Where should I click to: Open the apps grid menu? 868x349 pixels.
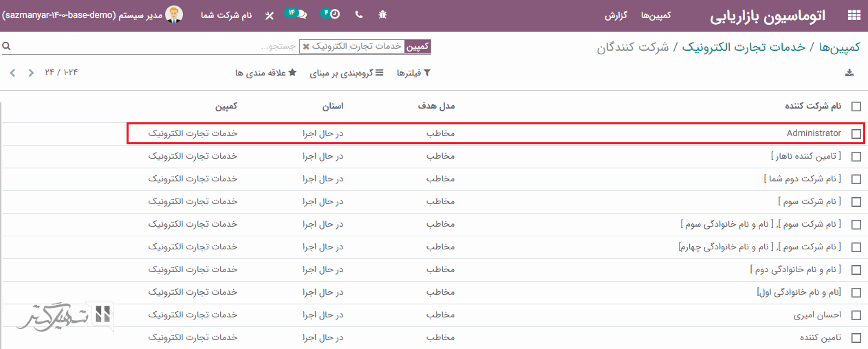point(854,15)
